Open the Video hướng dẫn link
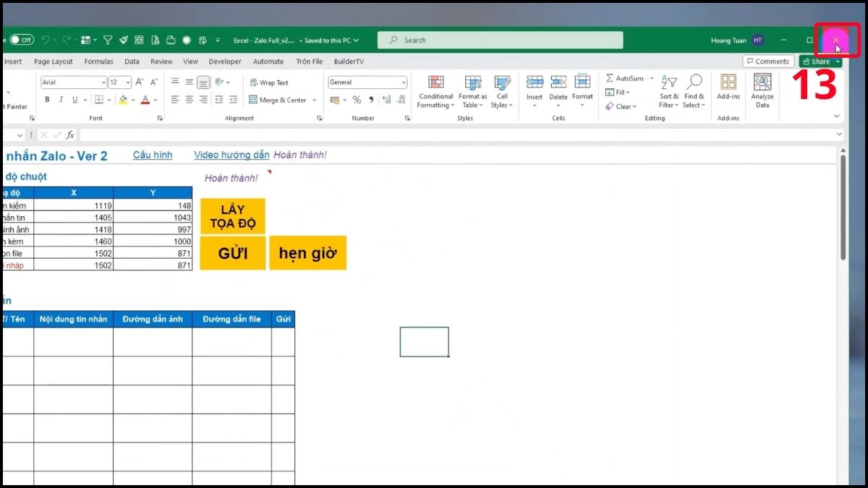This screenshot has width=868, height=488. click(231, 155)
